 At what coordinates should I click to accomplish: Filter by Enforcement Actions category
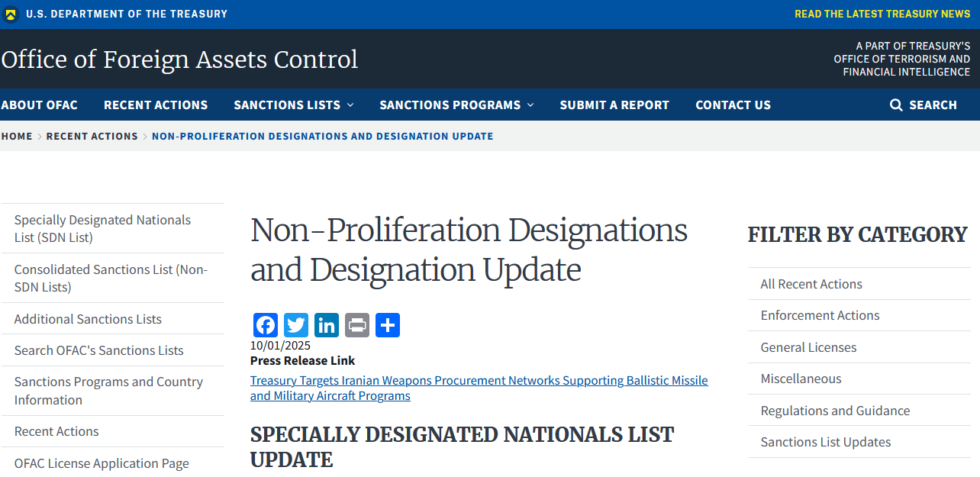coord(820,315)
